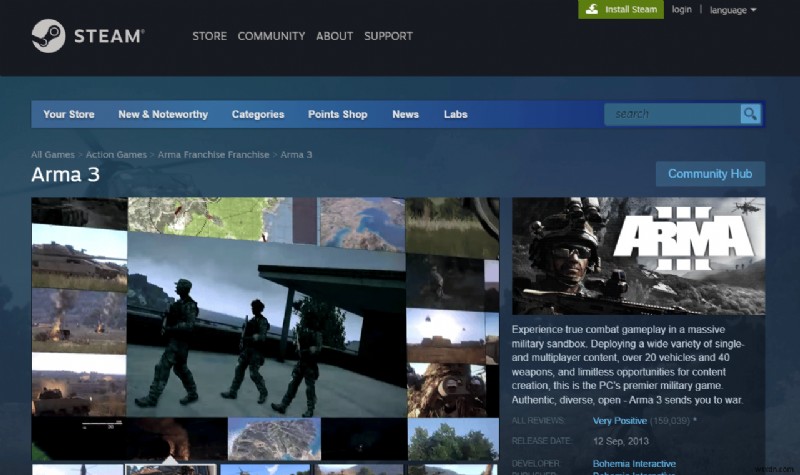Open the New & Noteworthy tab
This screenshot has height=475, width=800.
(x=163, y=114)
